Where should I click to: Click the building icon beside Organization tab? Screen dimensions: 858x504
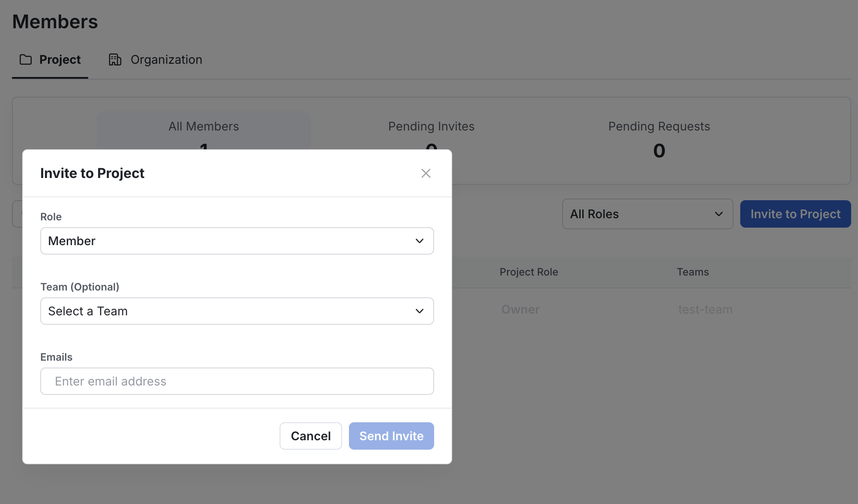point(114,59)
